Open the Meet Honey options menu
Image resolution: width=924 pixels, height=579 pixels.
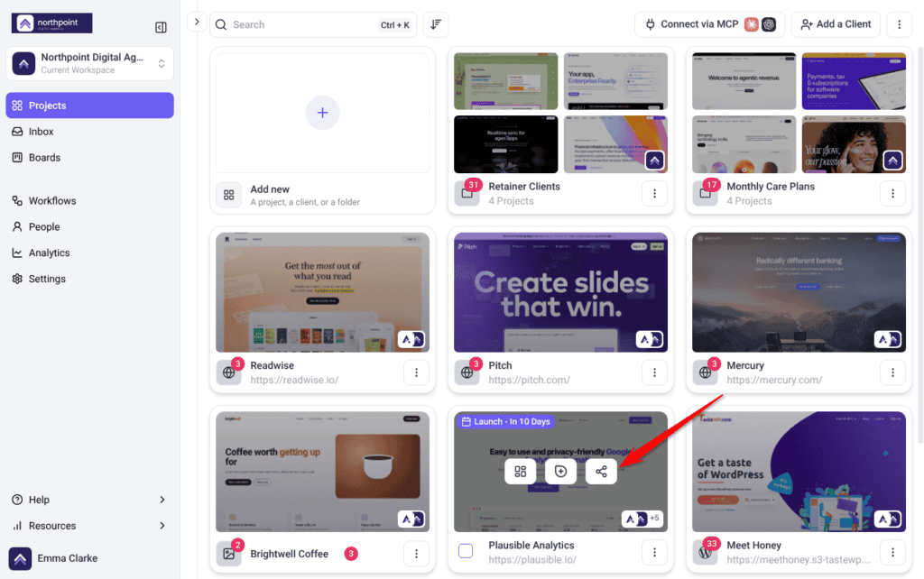[892, 552]
